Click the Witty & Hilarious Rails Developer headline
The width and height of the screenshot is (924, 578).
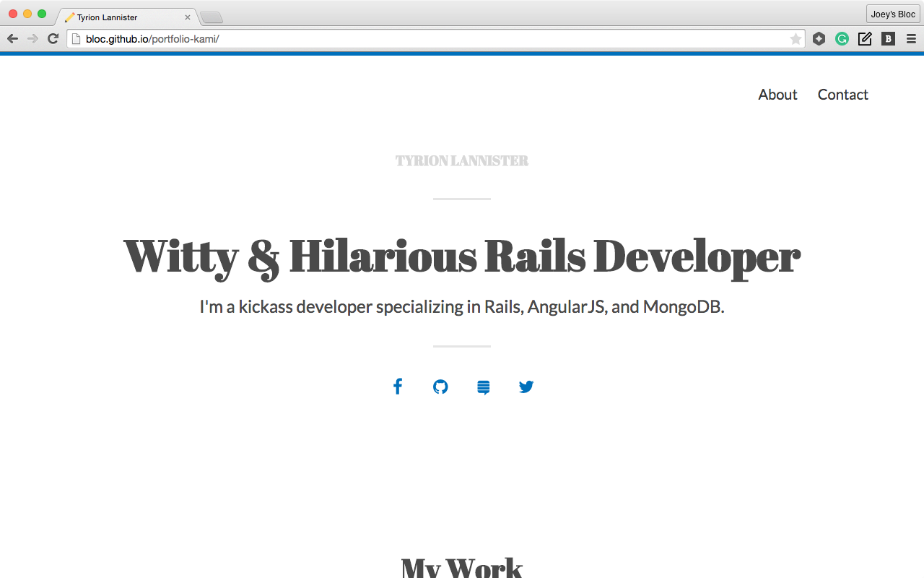pyautogui.click(x=462, y=256)
